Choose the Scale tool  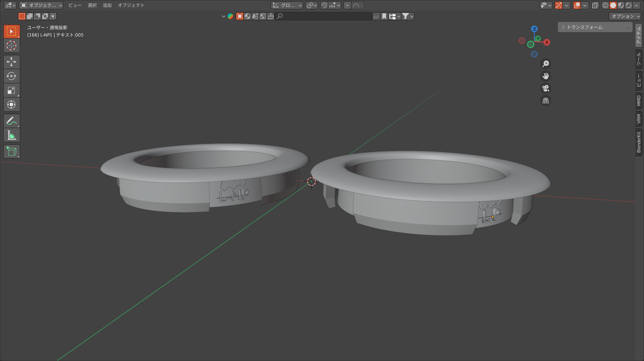click(x=11, y=90)
